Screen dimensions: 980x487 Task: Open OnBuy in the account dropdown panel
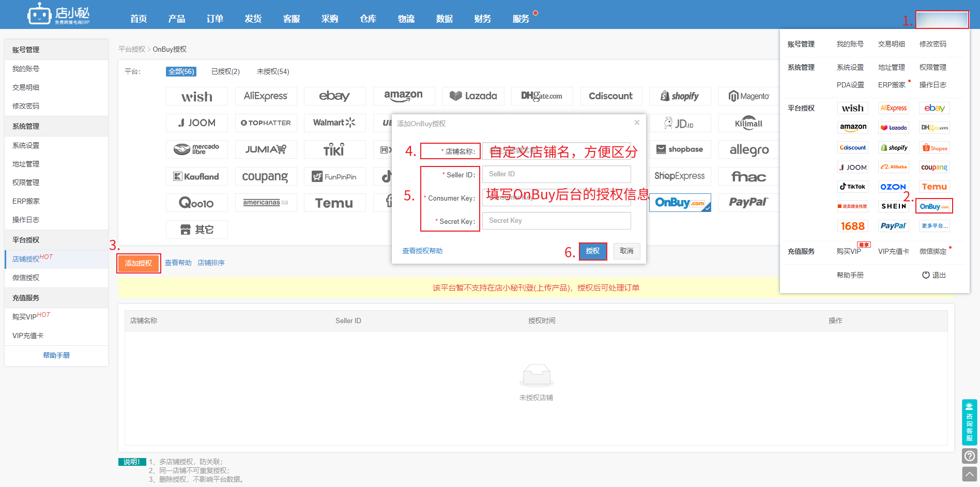[934, 206]
